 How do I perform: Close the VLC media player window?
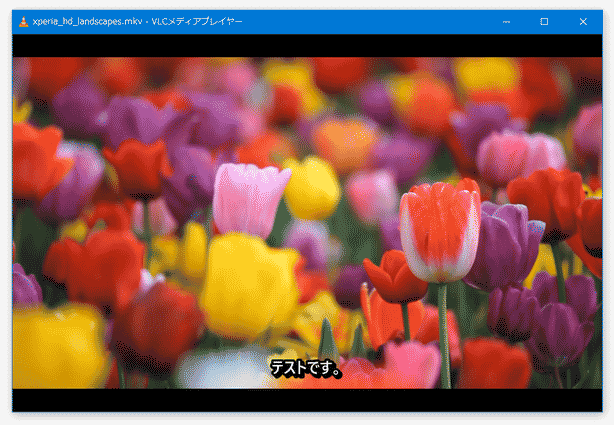point(583,21)
